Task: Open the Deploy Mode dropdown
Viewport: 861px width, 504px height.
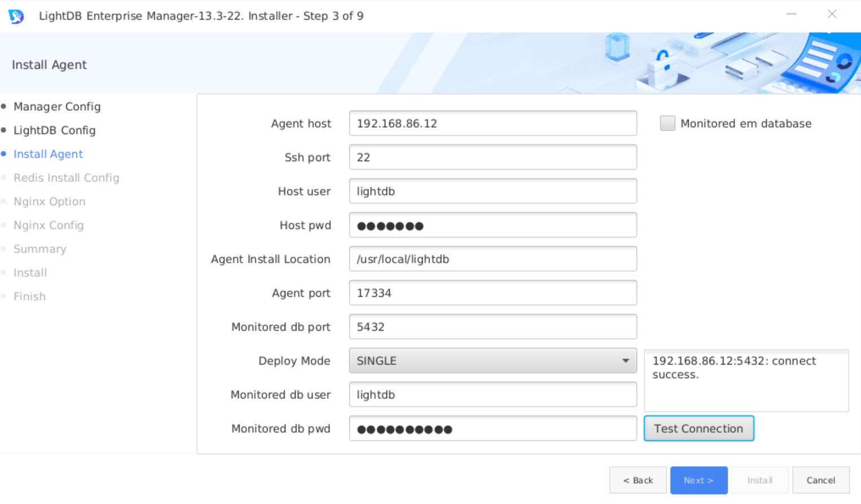Action: [x=493, y=360]
